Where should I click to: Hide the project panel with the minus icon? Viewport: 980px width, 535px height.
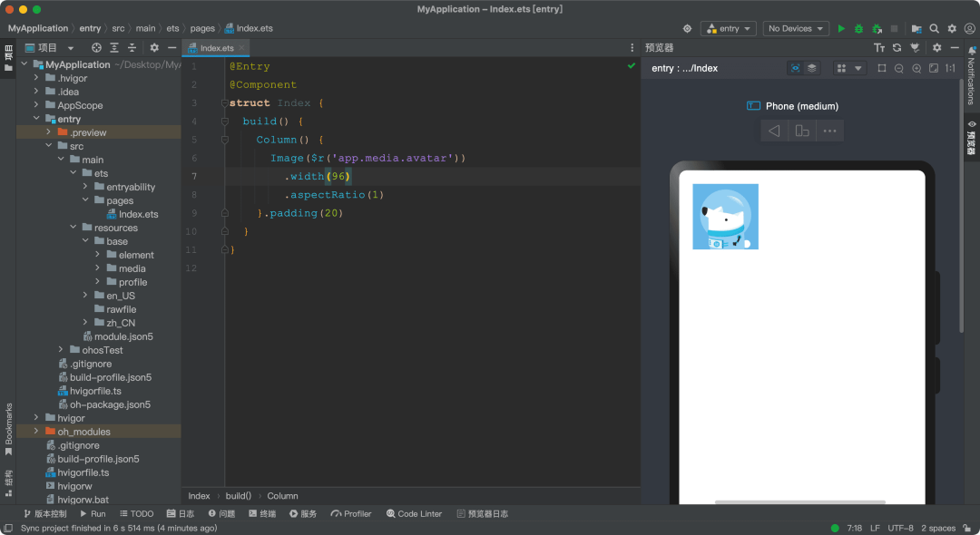171,47
